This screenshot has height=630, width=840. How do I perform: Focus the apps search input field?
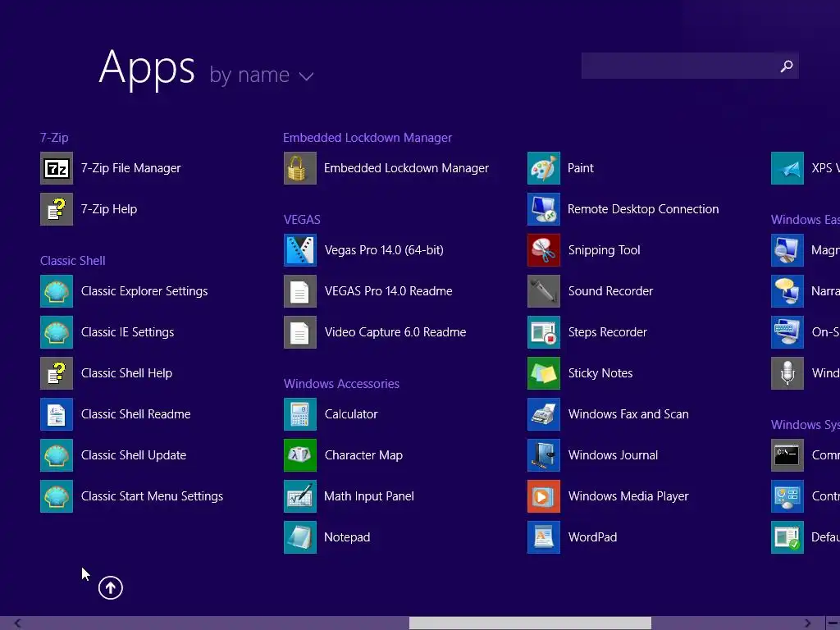coord(678,66)
